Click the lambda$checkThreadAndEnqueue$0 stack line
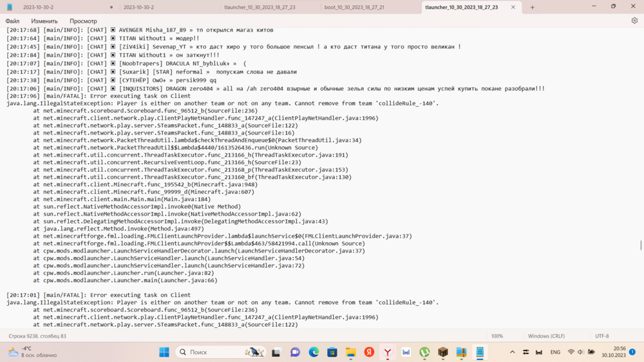644x362 pixels. pos(198,140)
